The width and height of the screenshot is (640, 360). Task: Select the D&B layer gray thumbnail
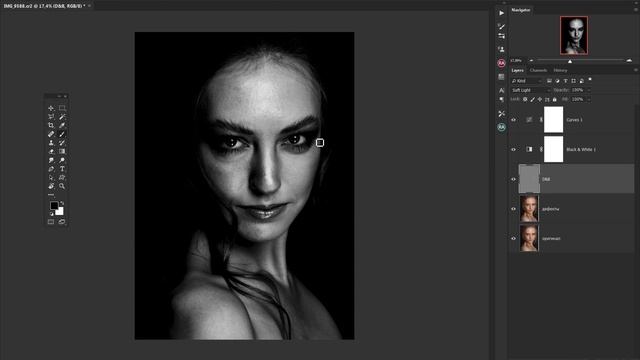pyautogui.click(x=529, y=179)
